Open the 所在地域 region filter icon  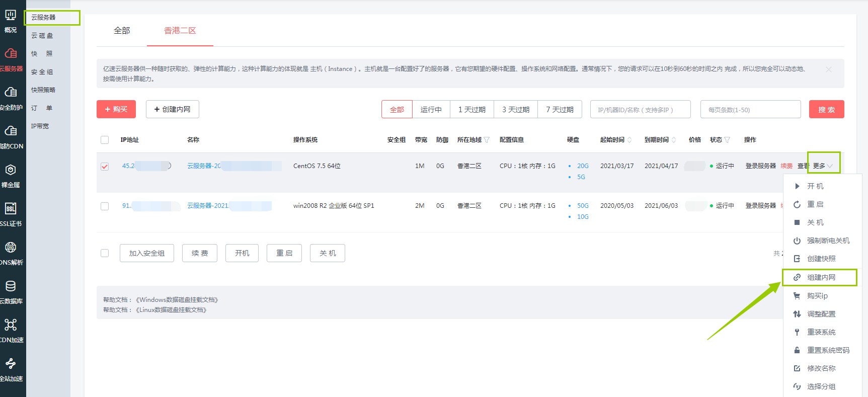pos(487,140)
